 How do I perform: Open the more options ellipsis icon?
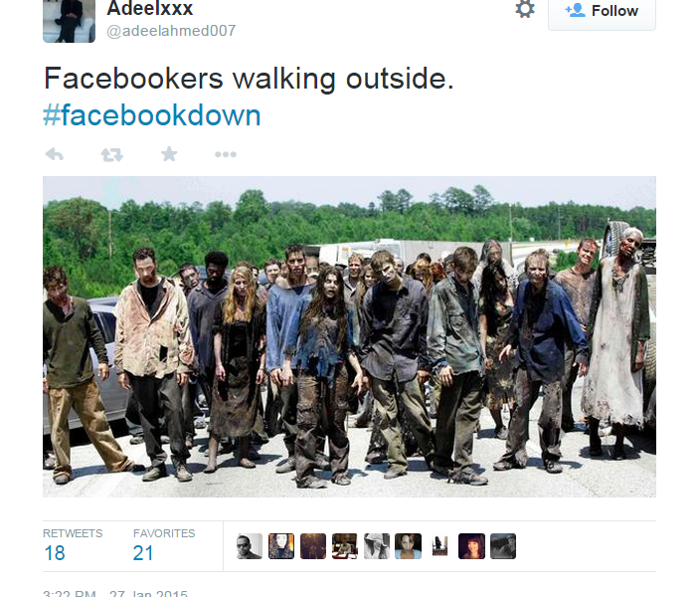coord(226,154)
